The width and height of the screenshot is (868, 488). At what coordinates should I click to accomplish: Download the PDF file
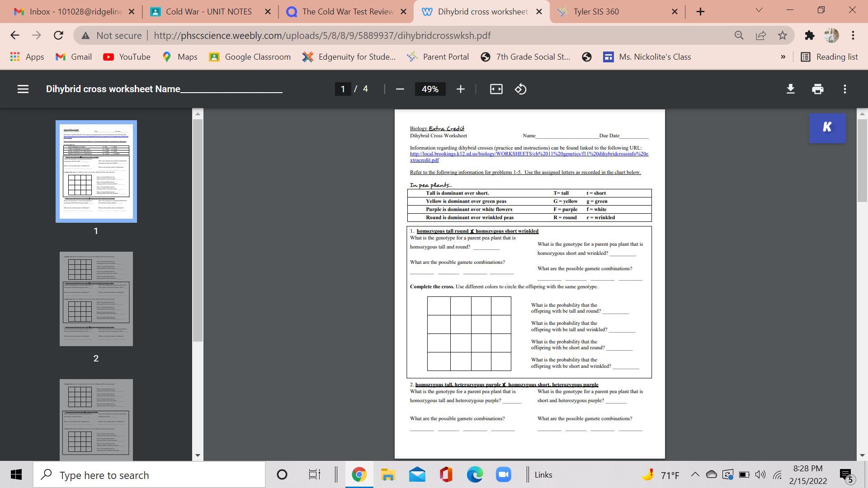pyautogui.click(x=790, y=89)
